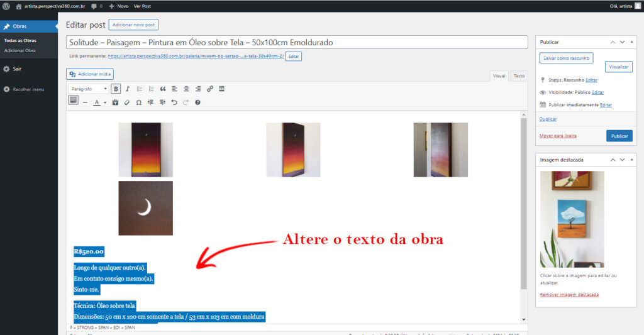This screenshot has width=644, height=335.
Task: Click Adicionar novo post button
Action: pos(133,25)
